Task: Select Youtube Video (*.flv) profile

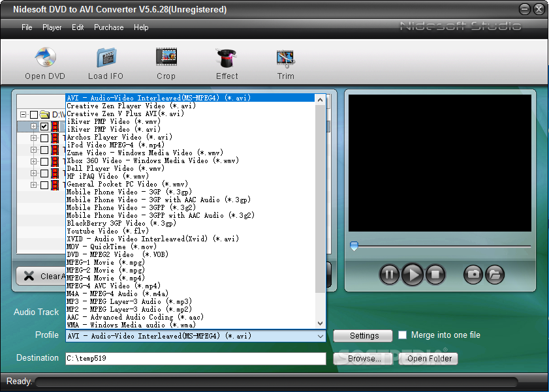Action: point(191,231)
